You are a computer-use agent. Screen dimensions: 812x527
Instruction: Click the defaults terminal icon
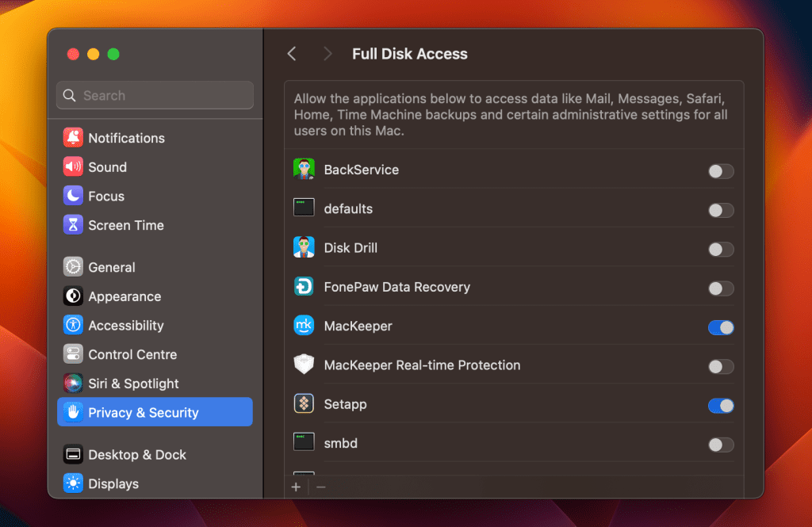pos(304,208)
